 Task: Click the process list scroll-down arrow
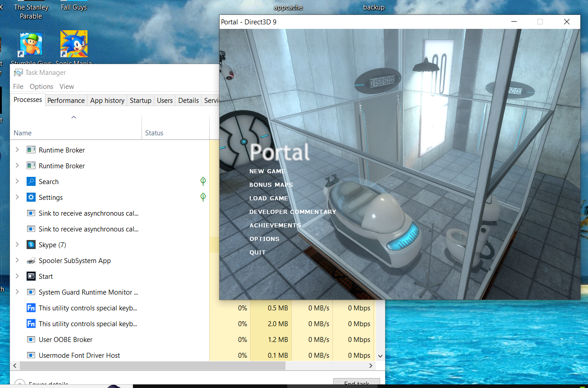pyautogui.click(x=381, y=356)
